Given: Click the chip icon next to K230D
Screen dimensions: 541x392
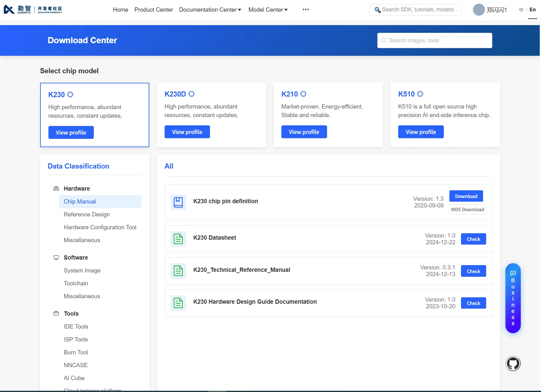Looking at the screenshot, I should pyautogui.click(x=192, y=94).
